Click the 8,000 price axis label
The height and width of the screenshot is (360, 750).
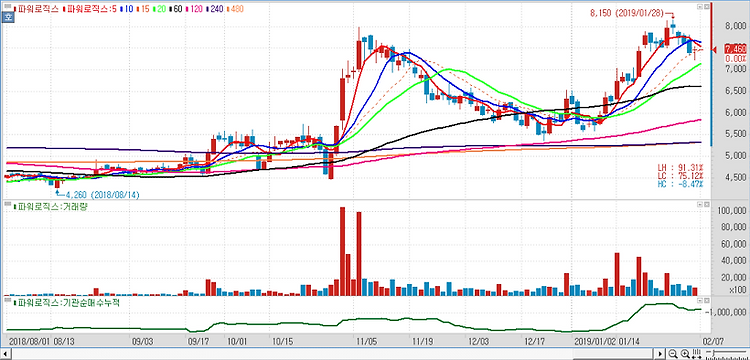(735, 26)
